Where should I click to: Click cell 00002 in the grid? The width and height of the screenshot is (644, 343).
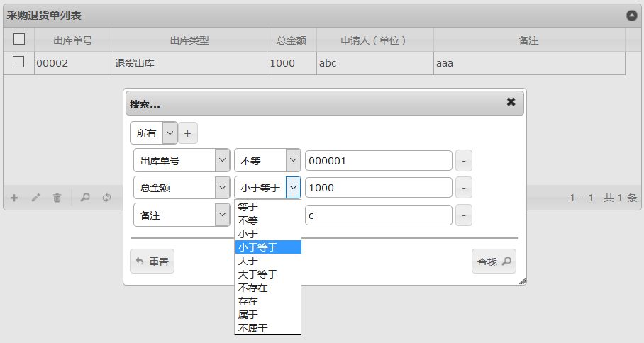73,63
